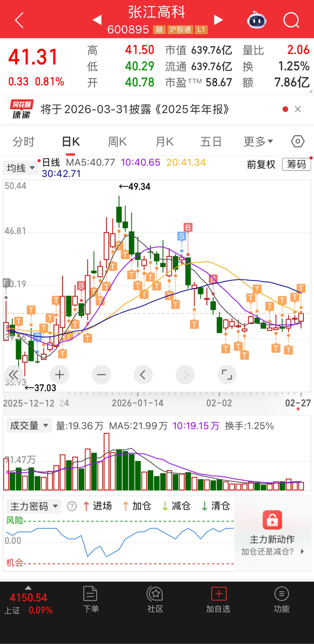This screenshot has height=644, width=314.
Task: Shift chart right with chevron button
Action: (185, 375)
